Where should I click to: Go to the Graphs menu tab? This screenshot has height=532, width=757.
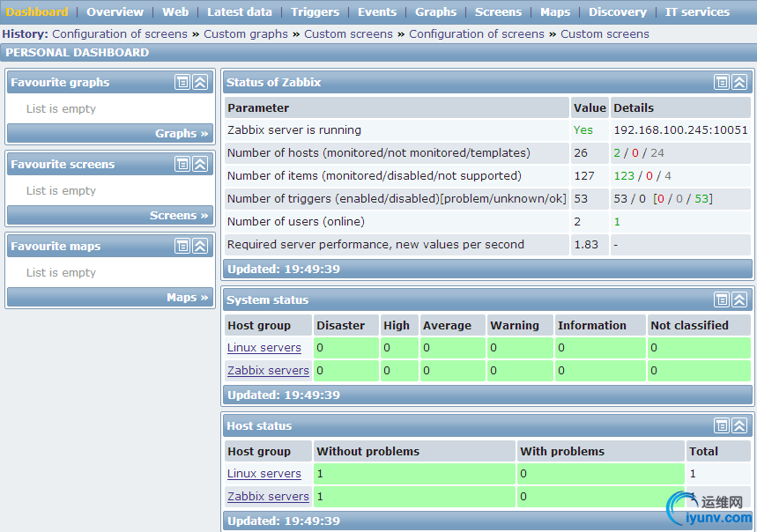435,12
